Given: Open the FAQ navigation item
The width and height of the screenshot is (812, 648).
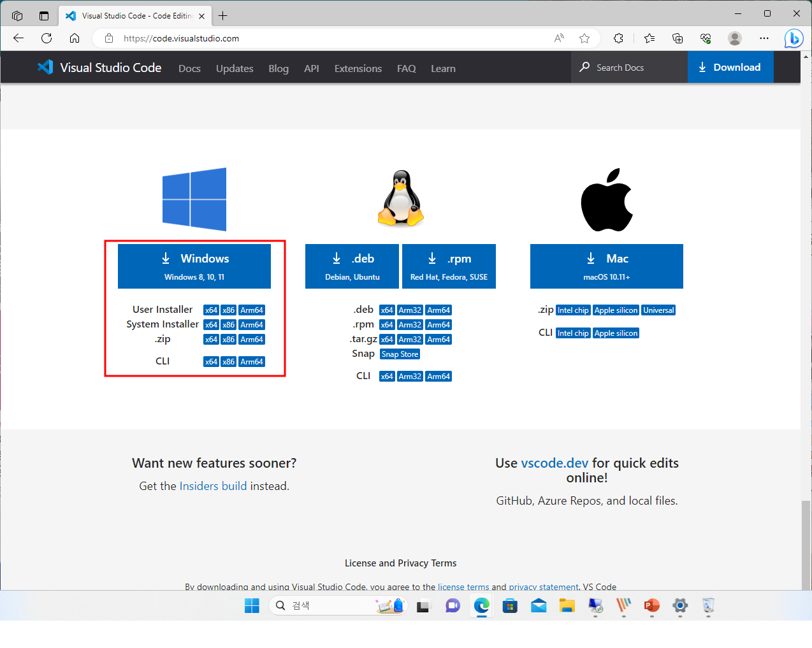Looking at the screenshot, I should pyautogui.click(x=406, y=68).
